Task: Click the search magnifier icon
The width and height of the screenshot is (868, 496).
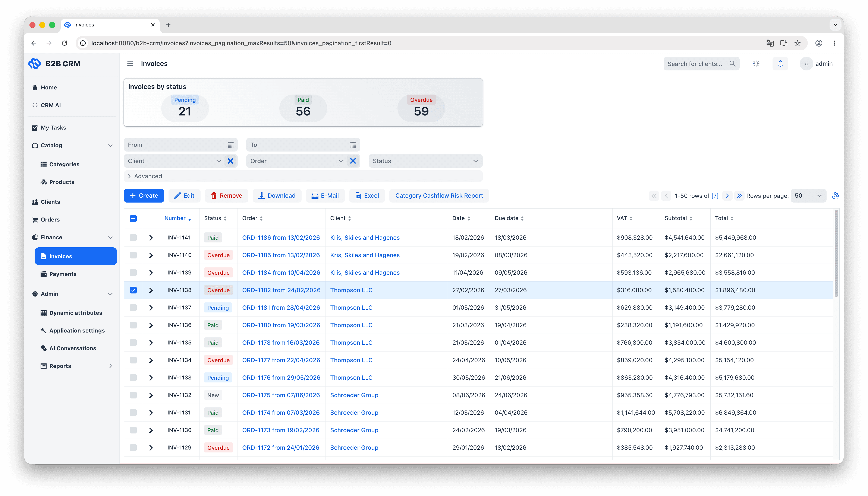Action: [732, 64]
